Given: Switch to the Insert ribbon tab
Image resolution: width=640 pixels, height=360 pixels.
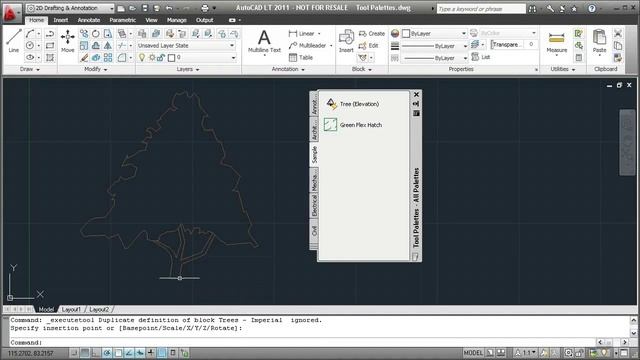Looking at the screenshot, I should (x=61, y=20).
